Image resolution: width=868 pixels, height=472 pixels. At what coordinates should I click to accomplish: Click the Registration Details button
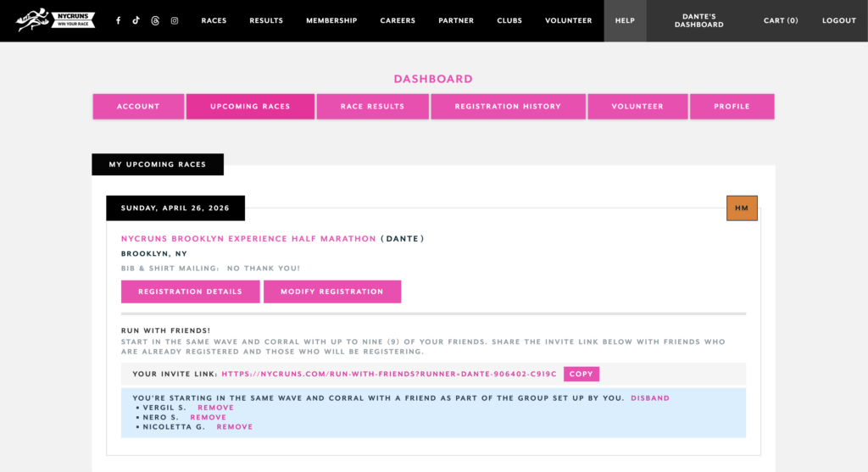190,292
